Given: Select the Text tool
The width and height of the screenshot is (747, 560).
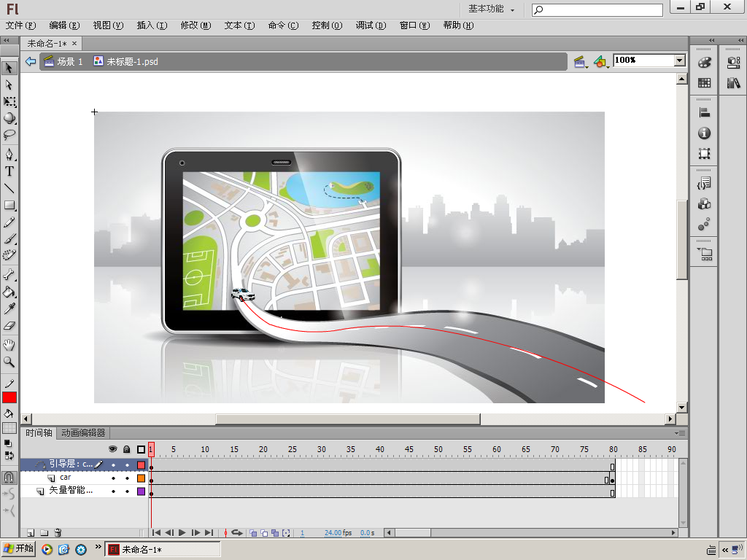Looking at the screenshot, I should tap(9, 171).
